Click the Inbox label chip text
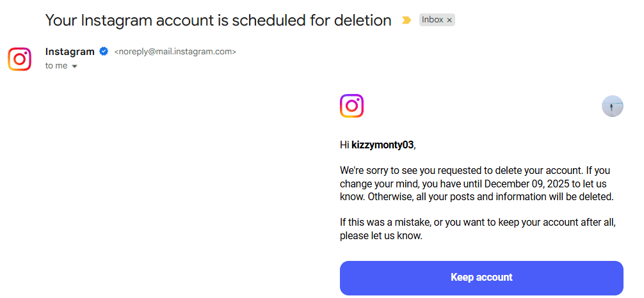The height and width of the screenshot is (298, 644). pos(432,20)
